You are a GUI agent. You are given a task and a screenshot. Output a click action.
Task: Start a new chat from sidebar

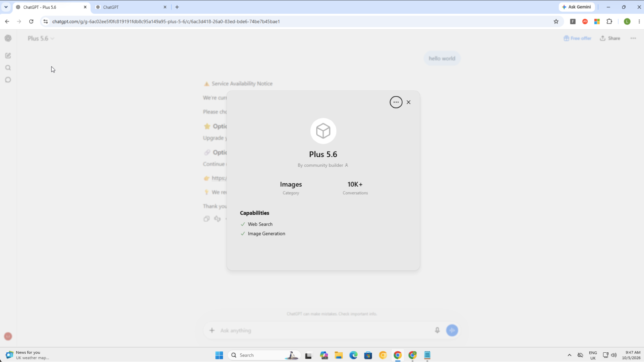8,56
